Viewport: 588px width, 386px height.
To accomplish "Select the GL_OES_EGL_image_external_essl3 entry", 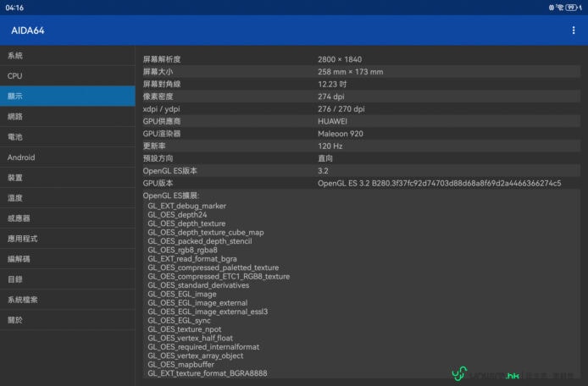I will point(208,312).
